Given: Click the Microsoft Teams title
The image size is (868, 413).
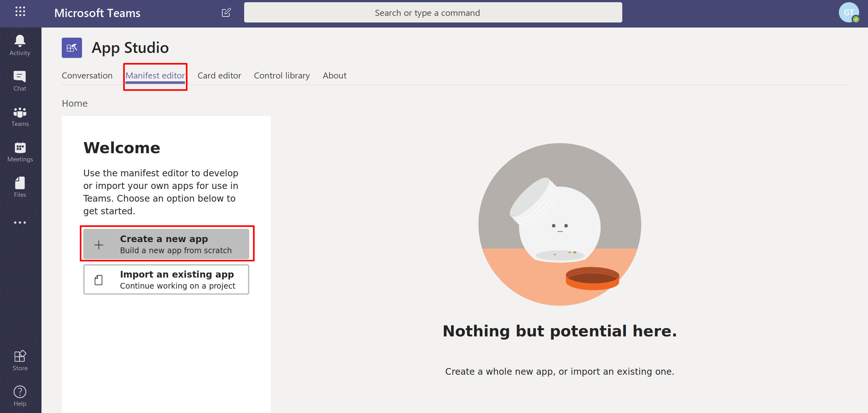Looking at the screenshot, I should [x=98, y=13].
